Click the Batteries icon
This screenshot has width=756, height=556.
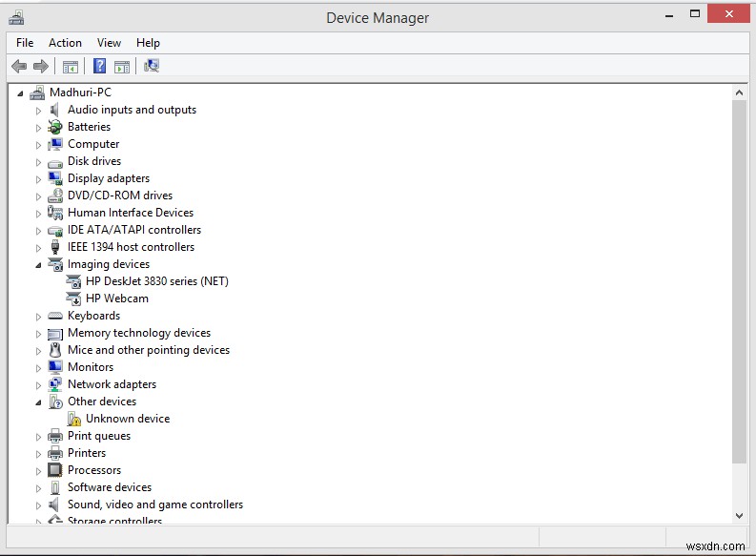[x=55, y=127]
